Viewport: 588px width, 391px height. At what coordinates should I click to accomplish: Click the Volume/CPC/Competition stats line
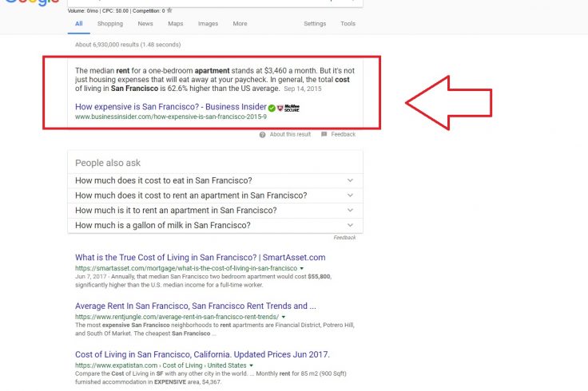pyautogui.click(x=117, y=11)
